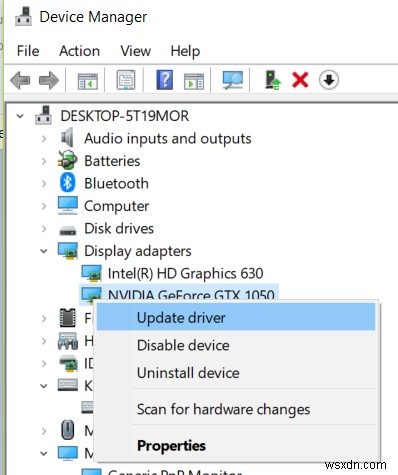This screenshot has height=475, width=398.
Task: Click the Display adapters category icon
Action: (68, 251)
